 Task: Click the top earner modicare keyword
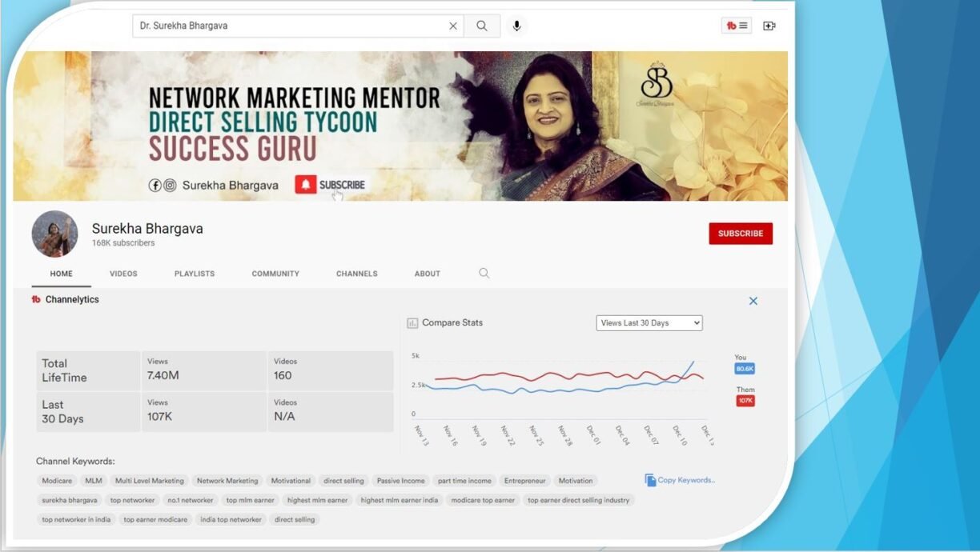tap(155, 519)
